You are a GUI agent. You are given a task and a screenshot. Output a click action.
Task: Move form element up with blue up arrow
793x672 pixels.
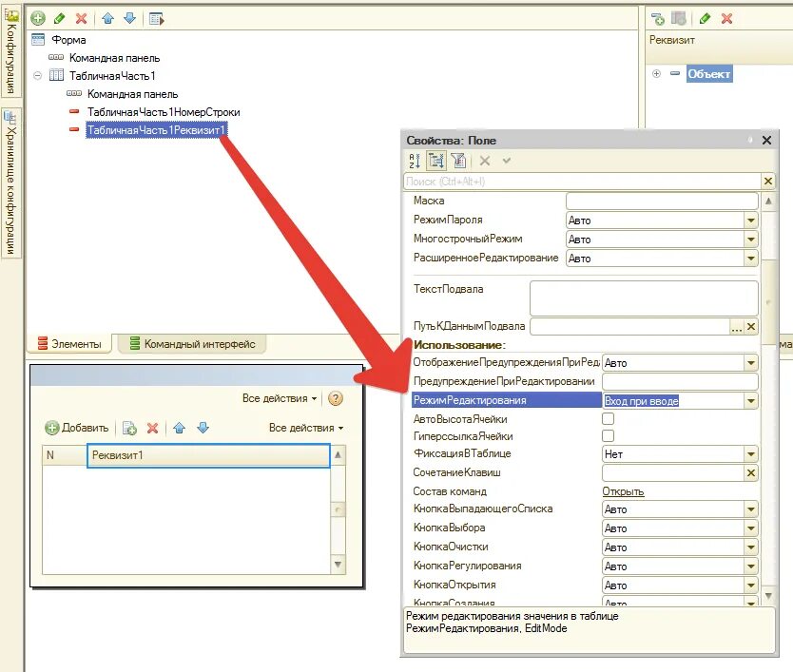click(107, 19)
